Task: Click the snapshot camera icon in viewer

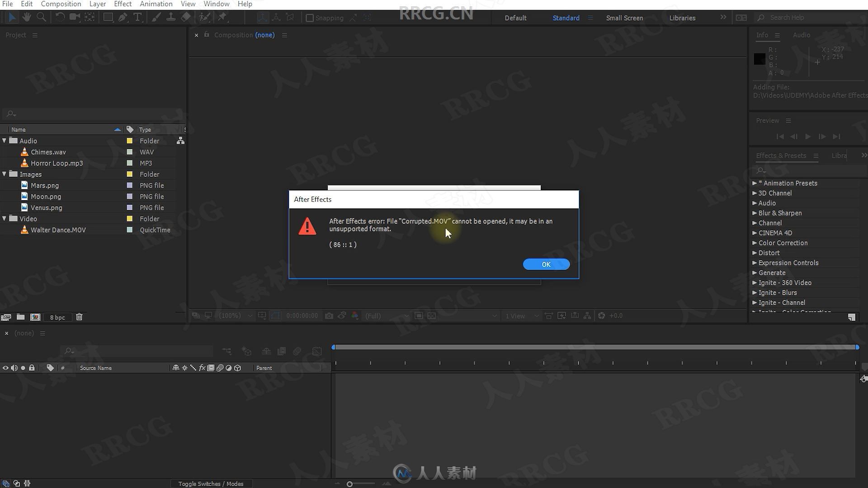Action: point(329,316)
